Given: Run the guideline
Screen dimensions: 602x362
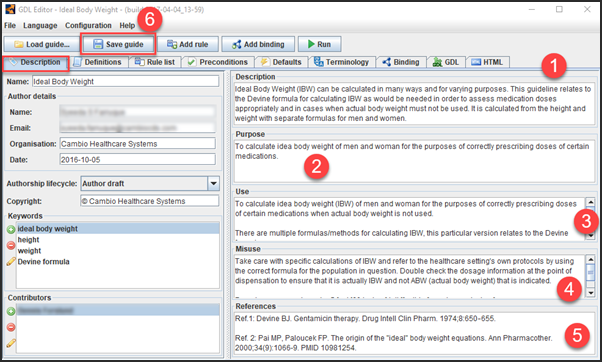Looking at the screenshot, I should coord(319,44).
